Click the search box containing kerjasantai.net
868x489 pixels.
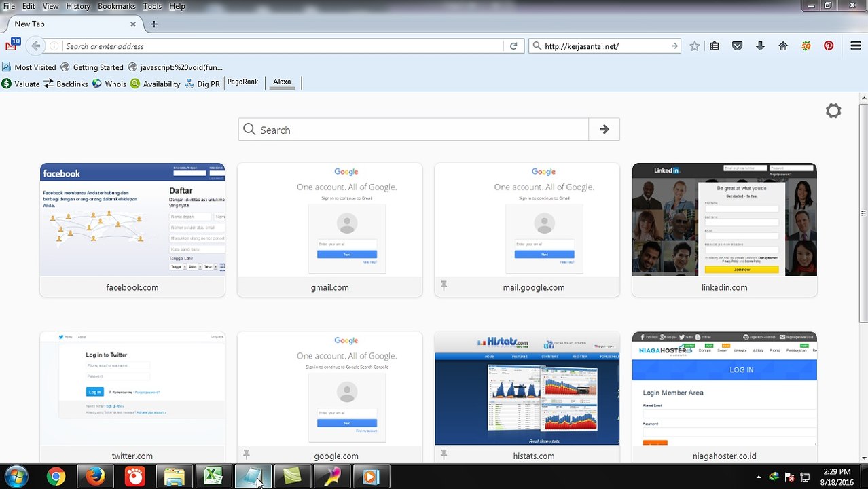point(604,46)
